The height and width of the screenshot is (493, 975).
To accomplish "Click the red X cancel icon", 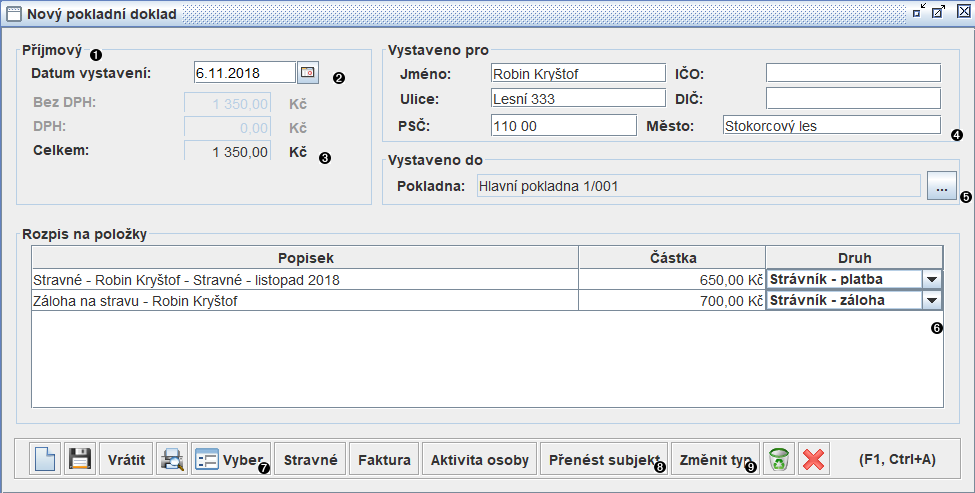I will (x=814, y=460).
